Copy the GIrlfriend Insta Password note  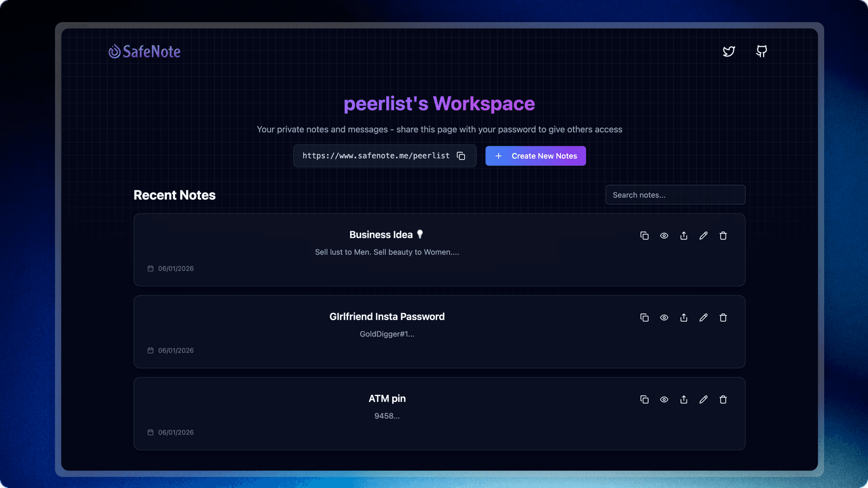(645, 318)
